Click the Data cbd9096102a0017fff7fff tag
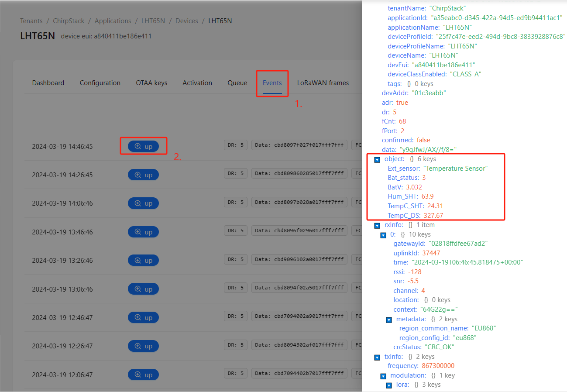567x392 pixels. [299, 259]
